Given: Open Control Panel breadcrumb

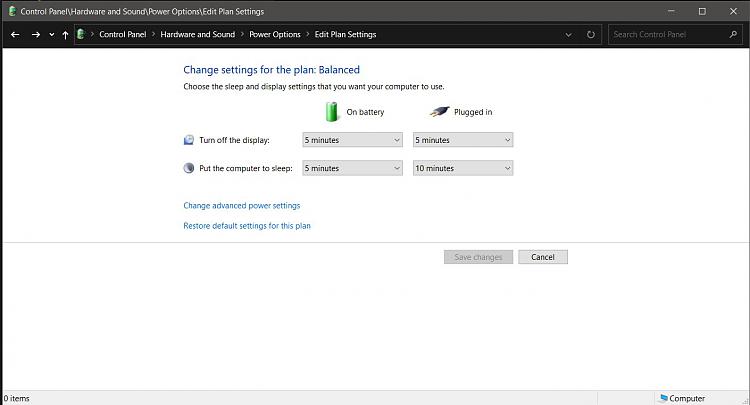Looking at the screenshot, I should [x=122, y=34].
